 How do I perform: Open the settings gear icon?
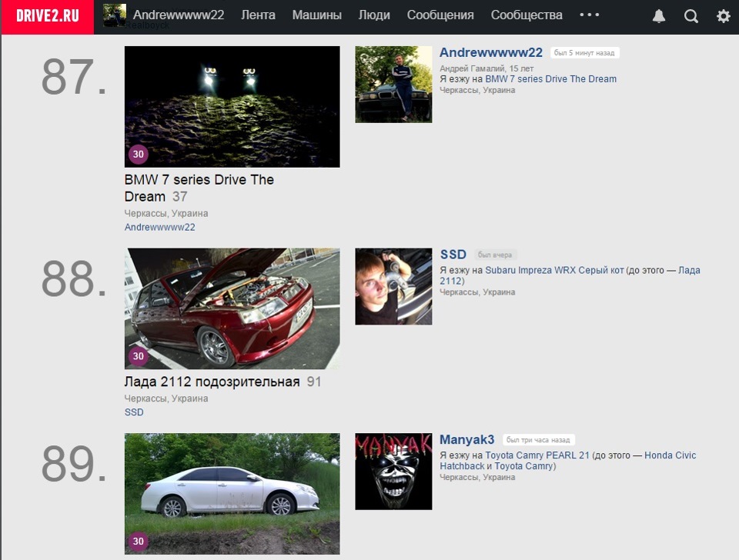click(x=723, y=16)
